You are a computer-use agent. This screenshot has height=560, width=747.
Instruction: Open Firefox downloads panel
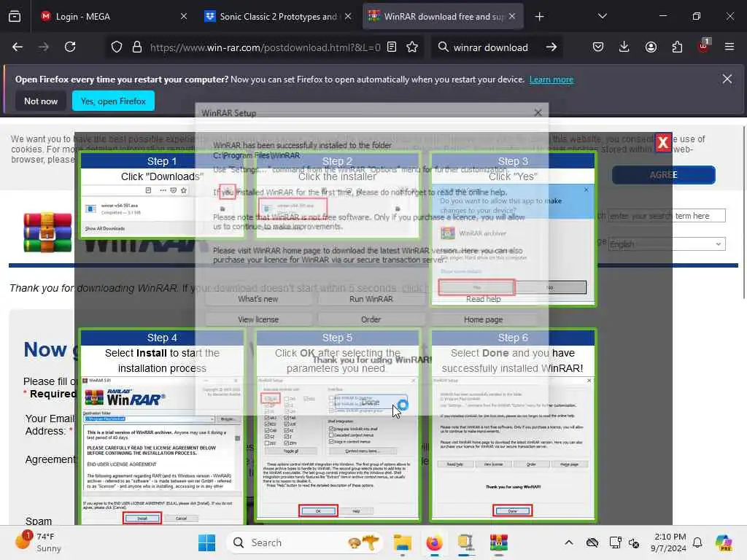(624, 47)
